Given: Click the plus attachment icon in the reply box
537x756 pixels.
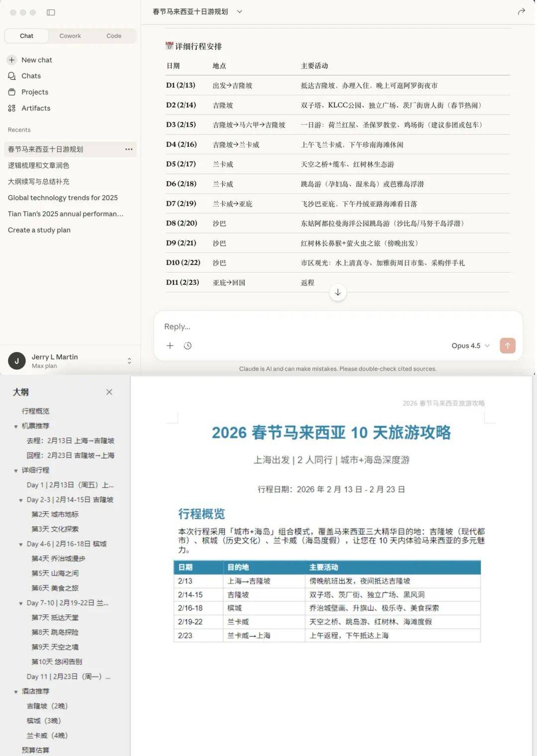Looking at the screenshot, I should coord(170,345).
